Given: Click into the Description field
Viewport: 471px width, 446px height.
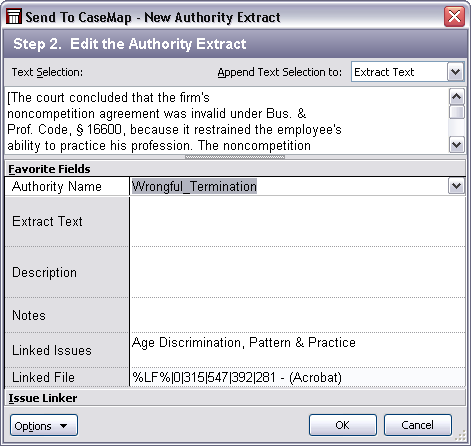Looking at the screenshot, I should point(297,272).
